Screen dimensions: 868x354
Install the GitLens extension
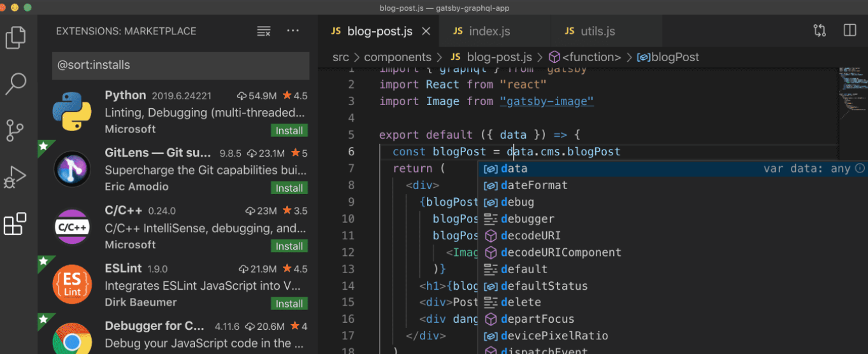point(289,188)
